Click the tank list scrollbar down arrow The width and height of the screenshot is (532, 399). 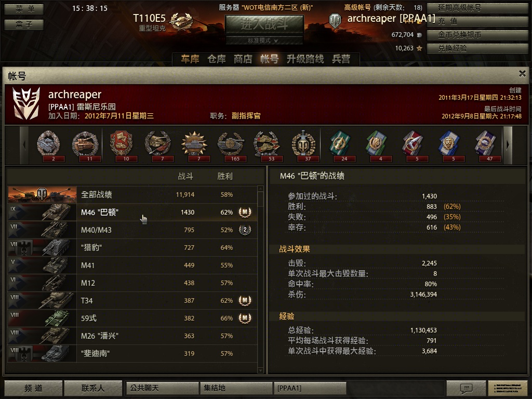260,370
